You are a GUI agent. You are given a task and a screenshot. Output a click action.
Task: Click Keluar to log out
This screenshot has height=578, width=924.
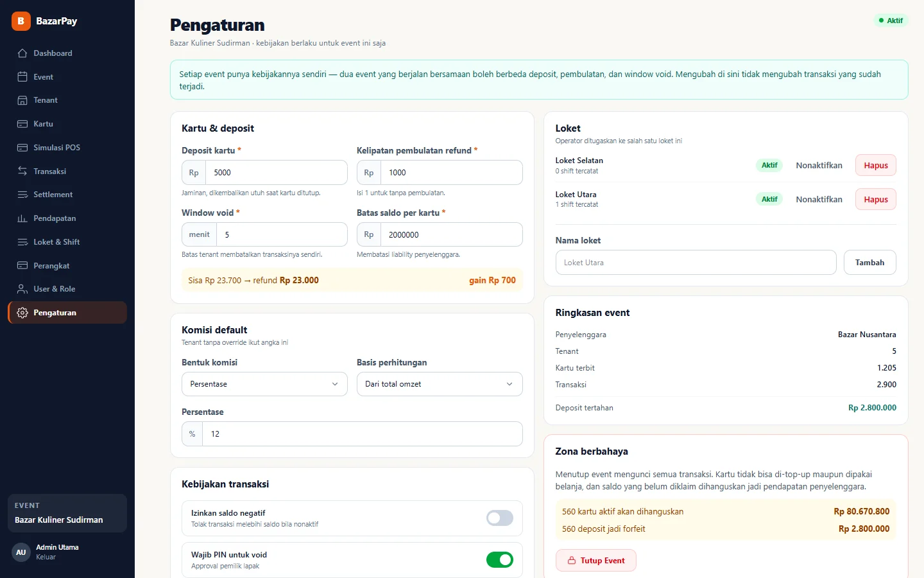click(x=46, y=557)
